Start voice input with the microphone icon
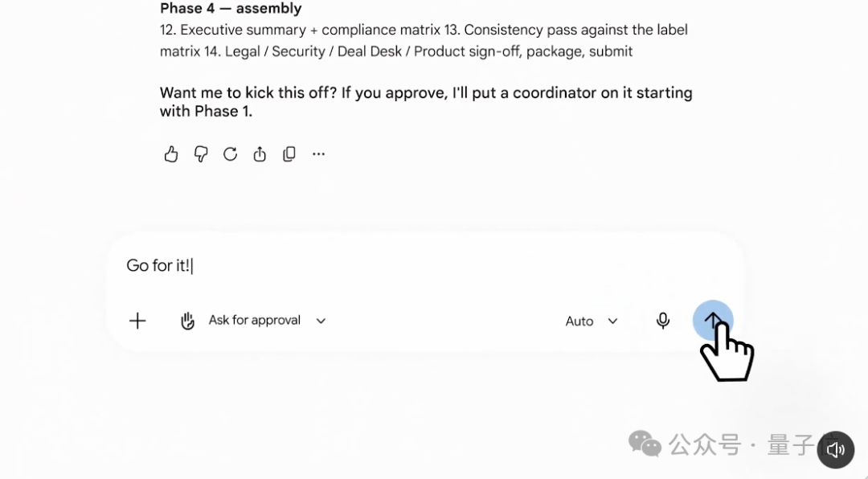The width and height of the screenshot is (868, 479). [x=662, y=321]
